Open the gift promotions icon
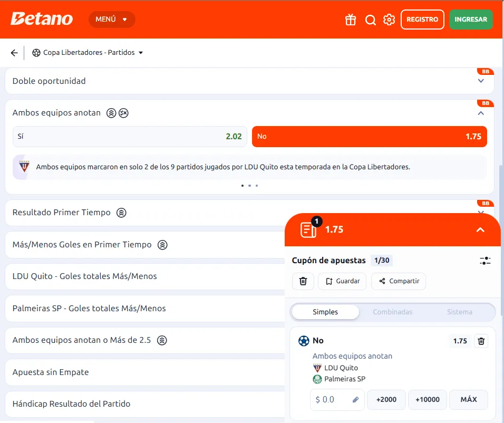Screen dimensions: 504x423 tap(351, 20)
